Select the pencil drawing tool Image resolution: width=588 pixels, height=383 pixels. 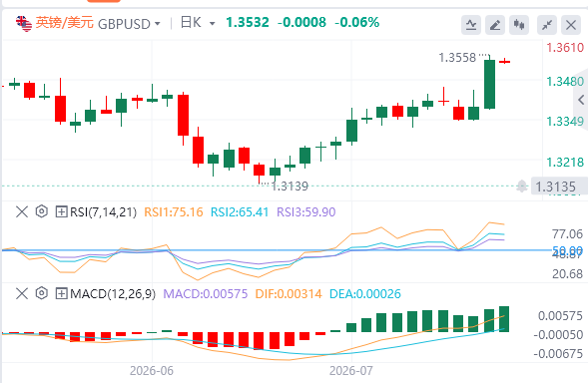click(495, 25)
